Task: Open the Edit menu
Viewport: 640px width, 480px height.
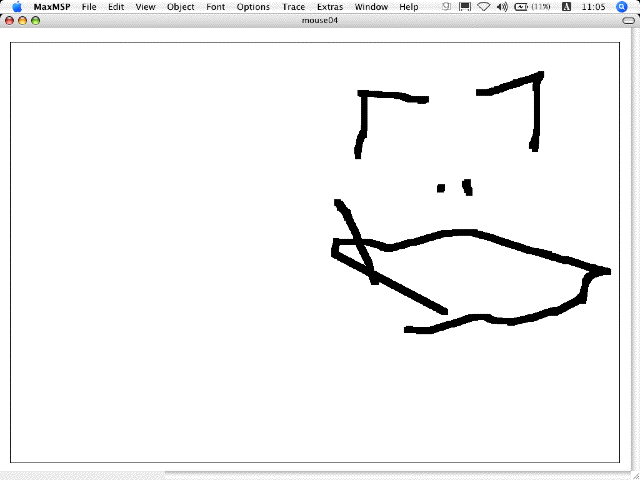Action: 116,7
